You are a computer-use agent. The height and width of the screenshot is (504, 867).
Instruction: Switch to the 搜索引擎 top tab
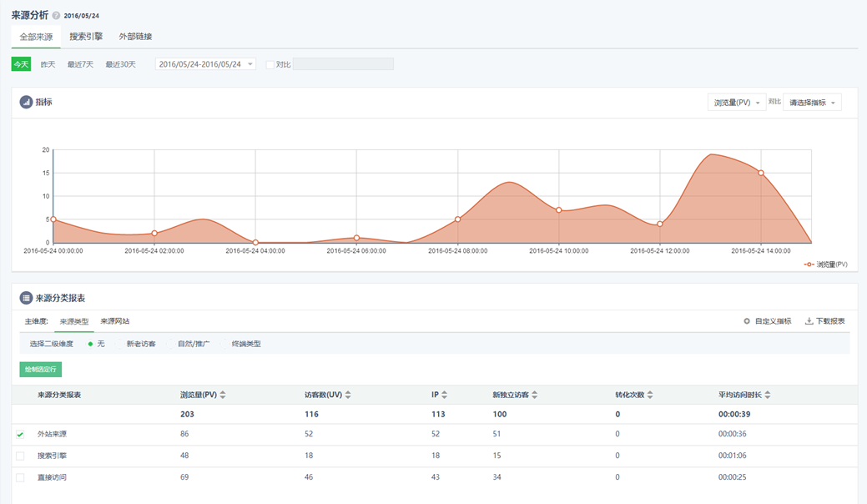point(86,37)
